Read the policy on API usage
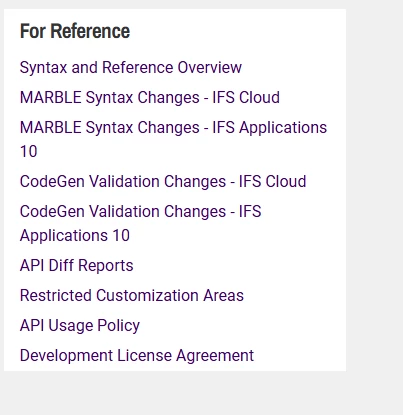The height and width of the screenshot is (415, 403). click(80, 325)
